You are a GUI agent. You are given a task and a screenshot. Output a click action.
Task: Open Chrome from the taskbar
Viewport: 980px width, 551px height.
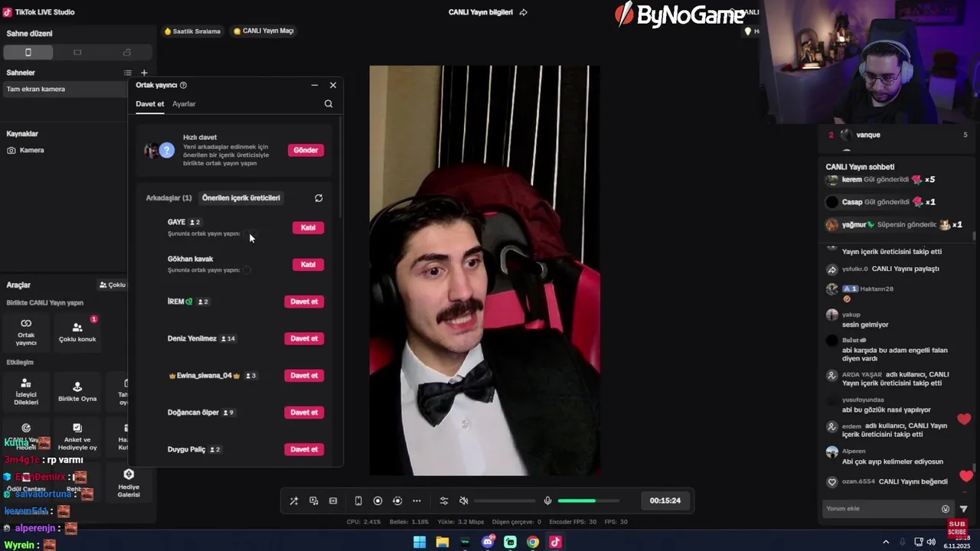point(533,542)
